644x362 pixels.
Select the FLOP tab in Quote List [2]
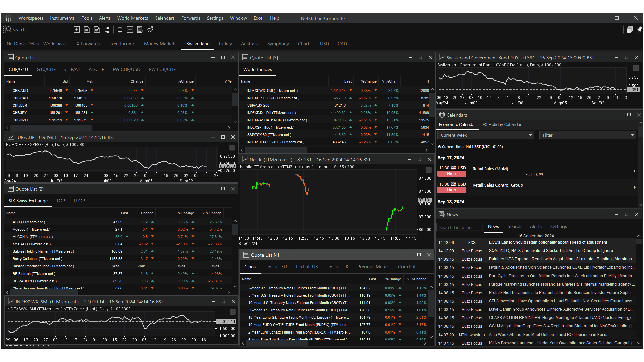[79, 201]
